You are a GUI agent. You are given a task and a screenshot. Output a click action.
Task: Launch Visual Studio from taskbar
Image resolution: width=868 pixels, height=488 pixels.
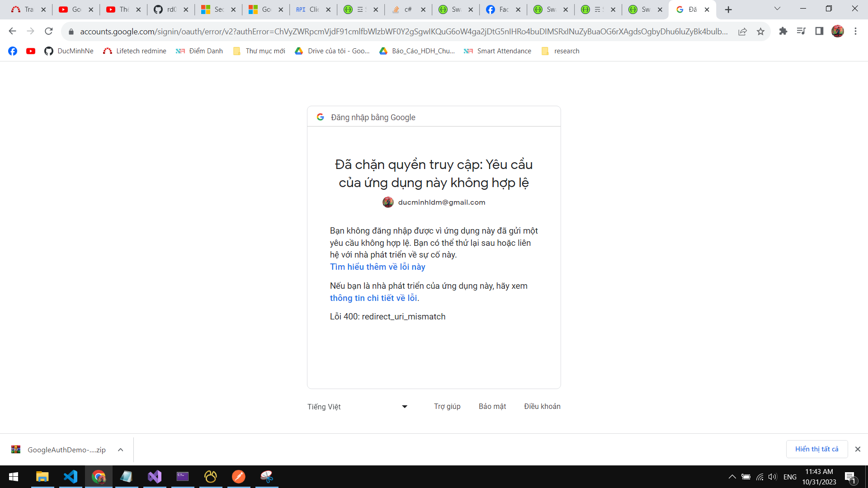155,477
